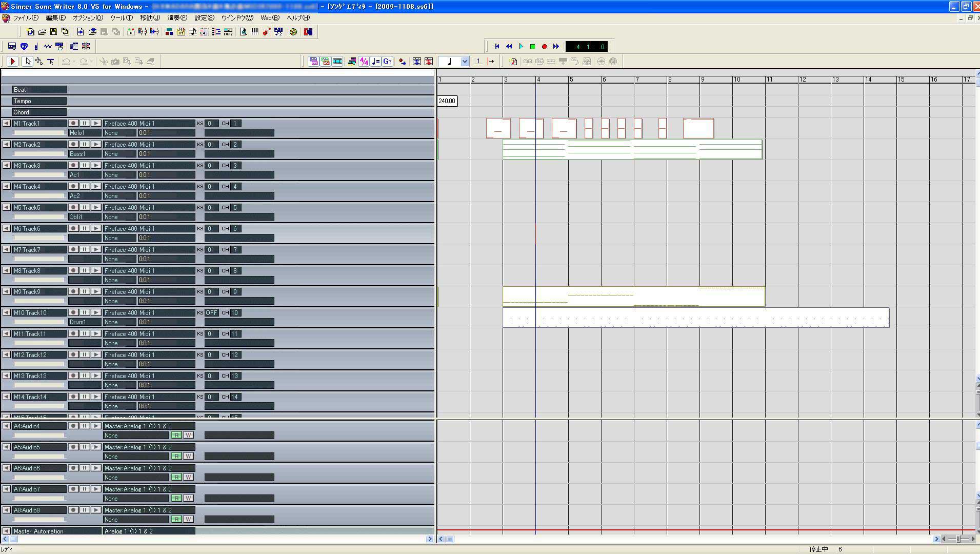This screenshot has height=554, width=980.
Task: Adjust M1:Track1 volume slider
Action: [39, 132]
